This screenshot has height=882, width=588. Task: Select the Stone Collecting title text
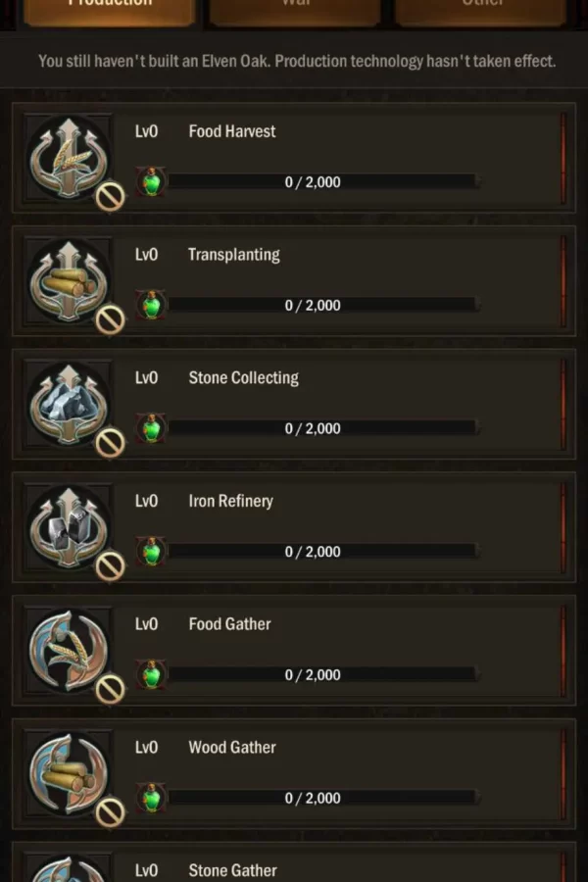(243, 378)
